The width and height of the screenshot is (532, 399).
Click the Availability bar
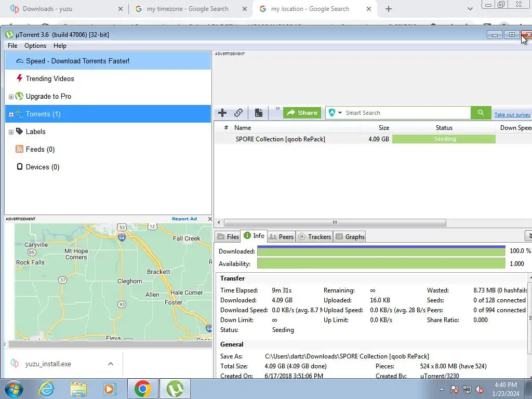click(381, 263)
